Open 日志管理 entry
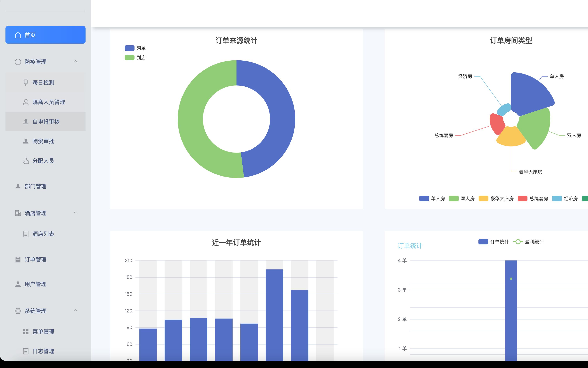 click(46, 351)
